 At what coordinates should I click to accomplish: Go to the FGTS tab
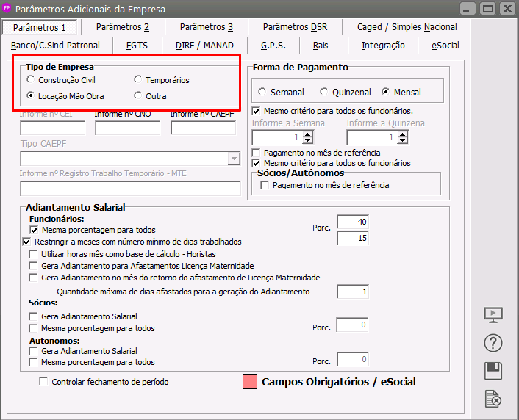(x=137, y=46)
